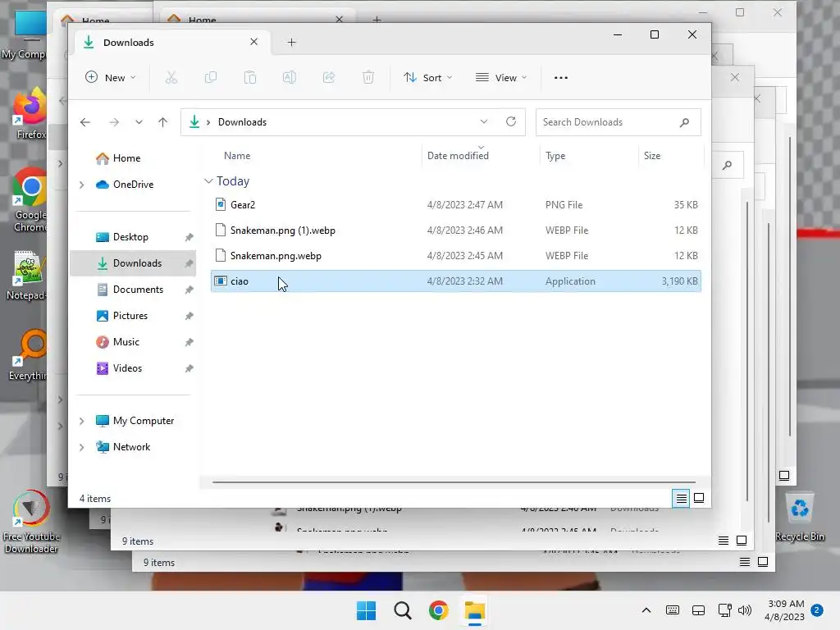Click the touch keyboard tray icon
Screen dimensions: 840x630
click(673, 610)
